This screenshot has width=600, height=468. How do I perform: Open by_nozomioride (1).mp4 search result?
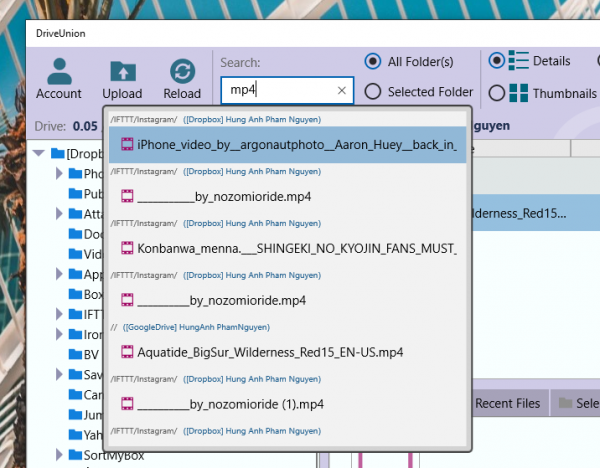pos(287,404)
